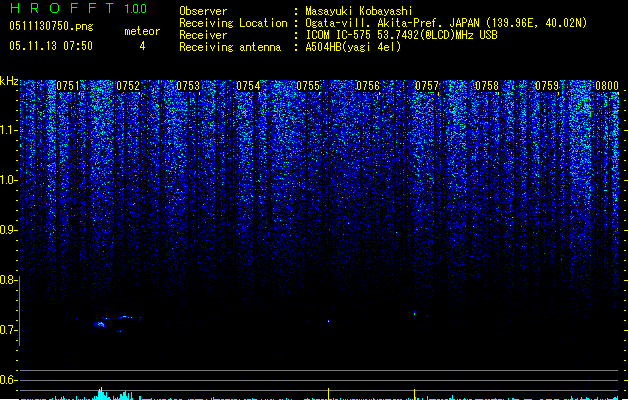Click the 0800 time marker

point(607,86)
